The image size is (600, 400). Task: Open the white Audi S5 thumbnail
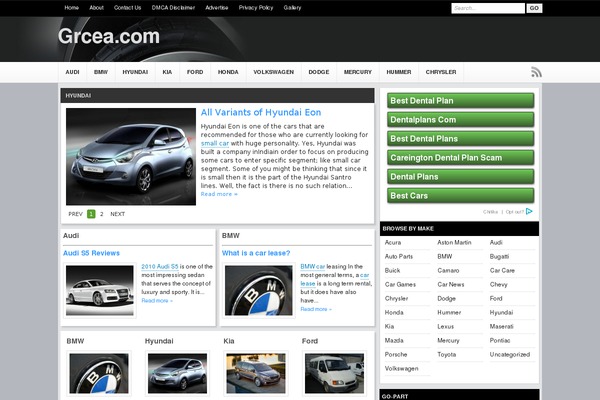click(99, 291)
